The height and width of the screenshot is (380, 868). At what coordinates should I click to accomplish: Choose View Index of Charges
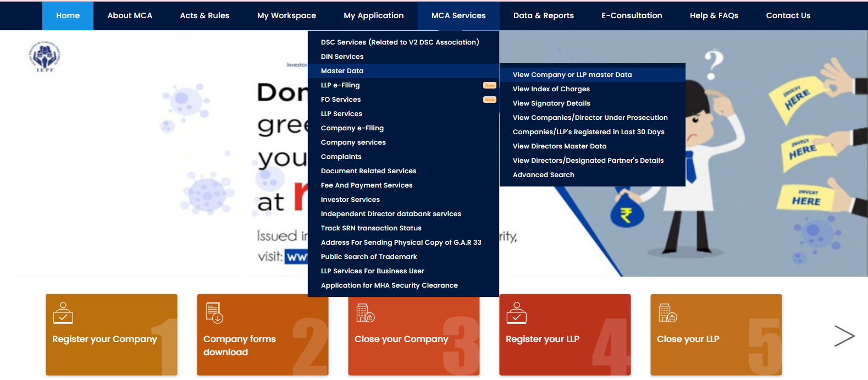pyautogui.click(x=551, y=89)
